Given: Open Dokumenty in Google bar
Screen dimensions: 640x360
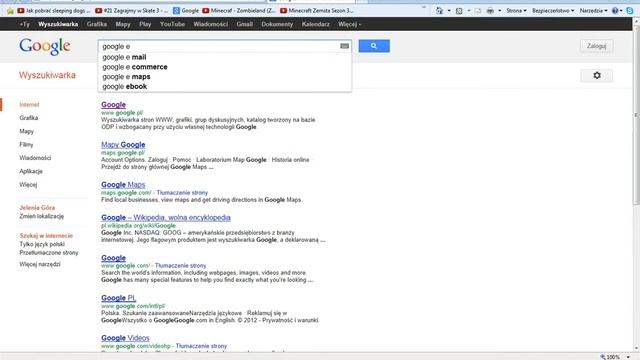Looking at the screenshot, I should coord(277,24).
